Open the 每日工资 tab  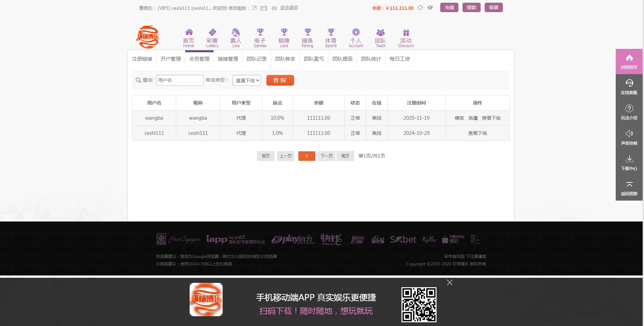click(x=399, y=59)
